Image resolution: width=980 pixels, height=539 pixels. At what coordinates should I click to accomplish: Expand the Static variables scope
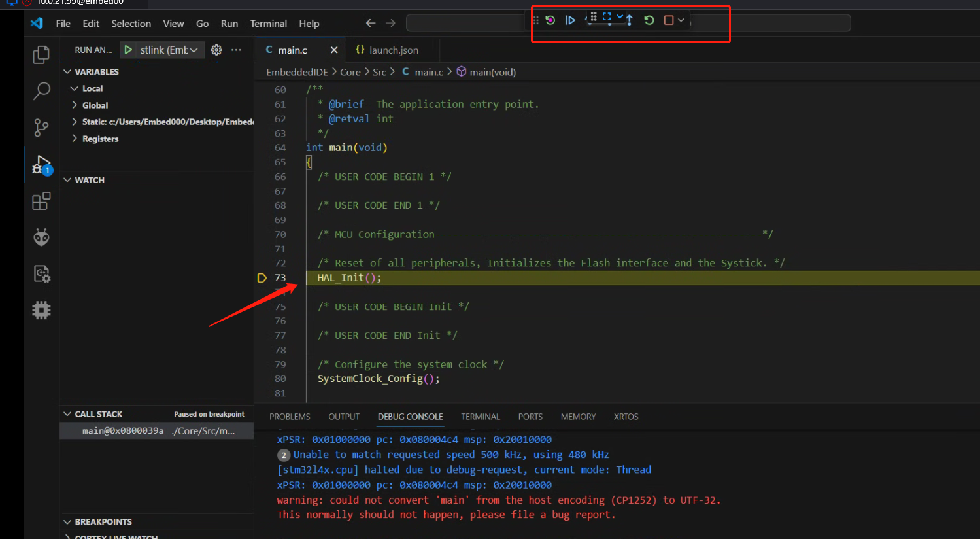(x=74, y=122)
